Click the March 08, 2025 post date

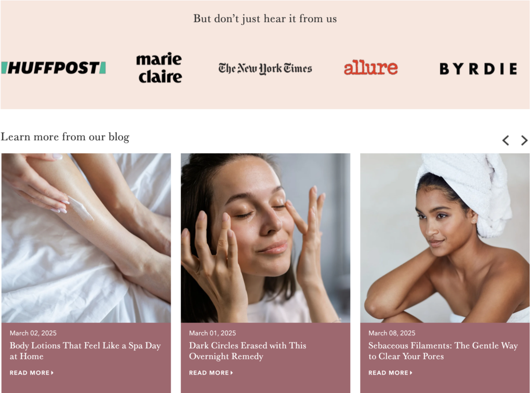(x=392, y=333)
